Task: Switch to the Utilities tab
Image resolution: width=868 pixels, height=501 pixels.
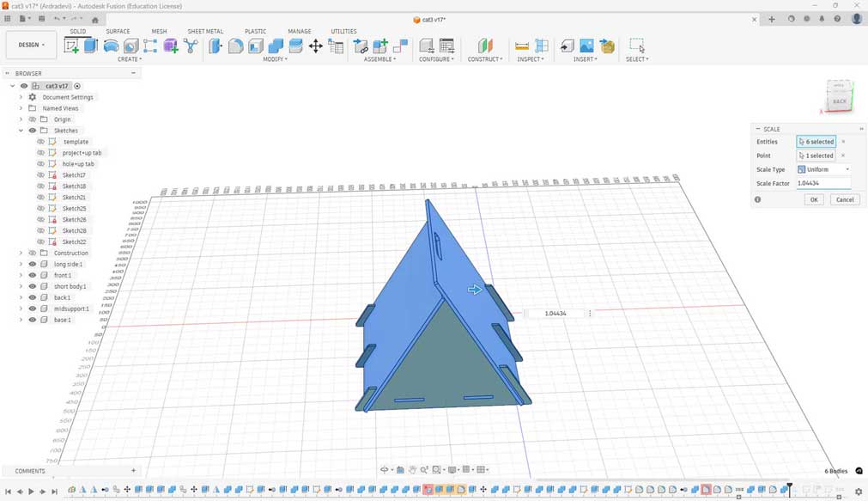Action: point(343,31)
